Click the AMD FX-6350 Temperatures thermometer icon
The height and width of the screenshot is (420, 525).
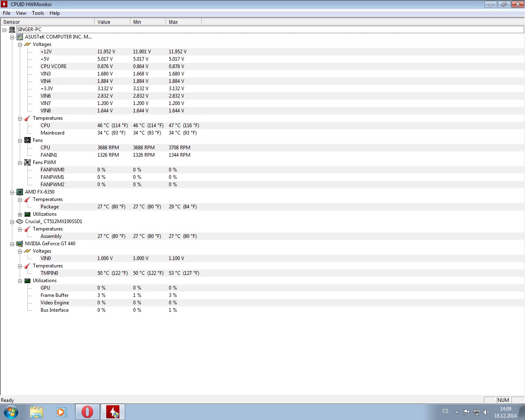(x=27, y=199)
